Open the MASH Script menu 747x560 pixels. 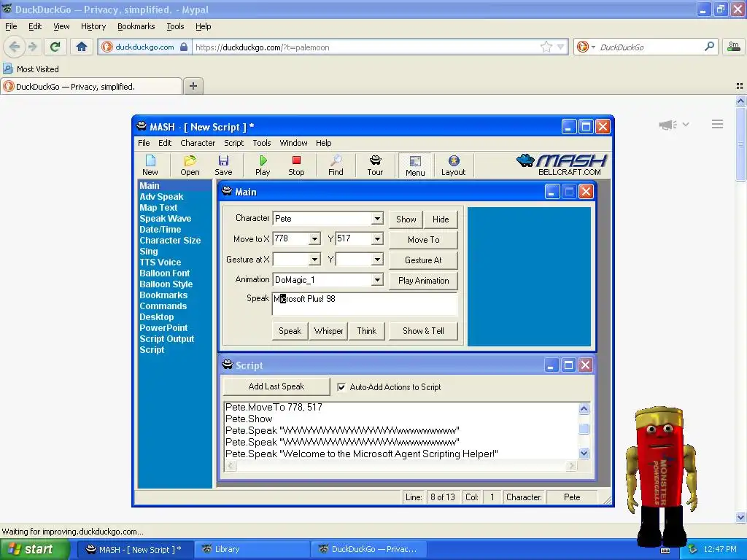pos(234,143)
